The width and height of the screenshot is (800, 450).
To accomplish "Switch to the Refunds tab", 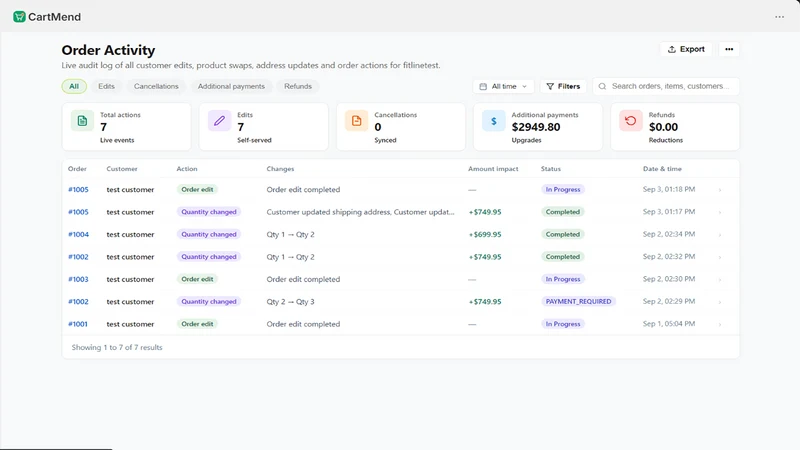I will coord(298,86).
